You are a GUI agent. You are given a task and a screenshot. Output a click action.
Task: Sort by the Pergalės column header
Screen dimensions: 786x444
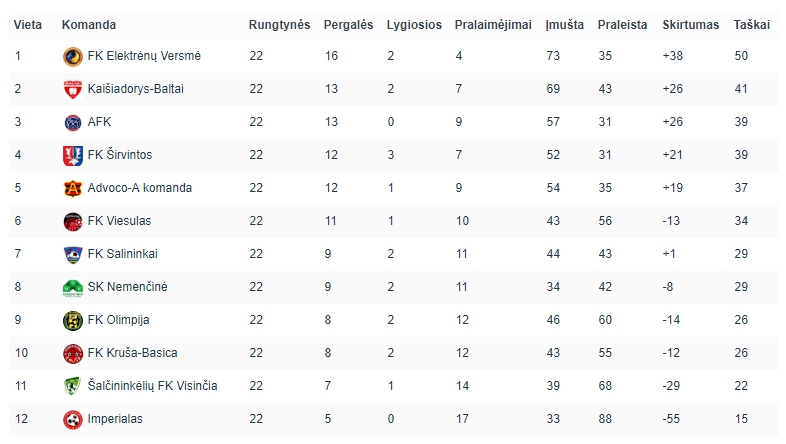(x=348, y=25)
